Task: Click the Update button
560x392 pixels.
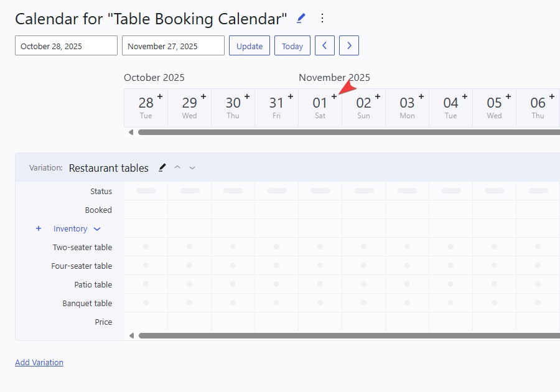Action: coord(249,45)
